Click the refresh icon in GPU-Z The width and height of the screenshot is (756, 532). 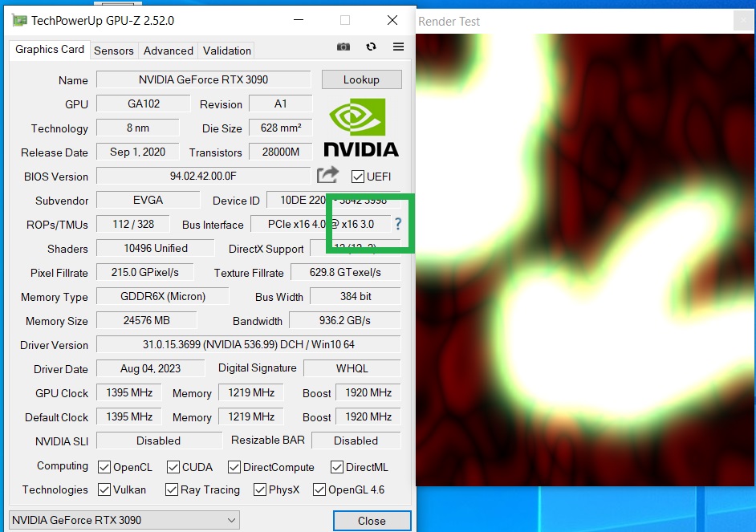click(371, 47)
